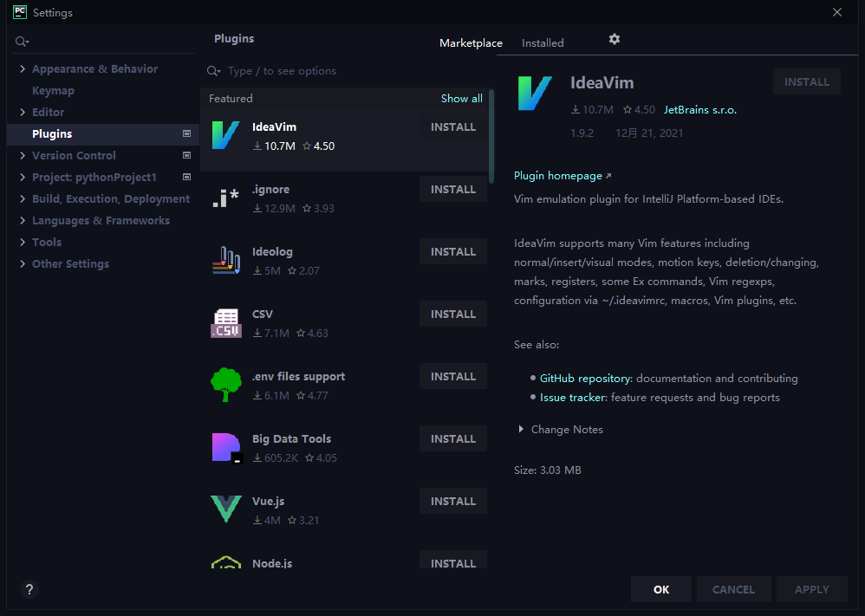Click the plugin search magnifier icon

[x=213, y=71]
